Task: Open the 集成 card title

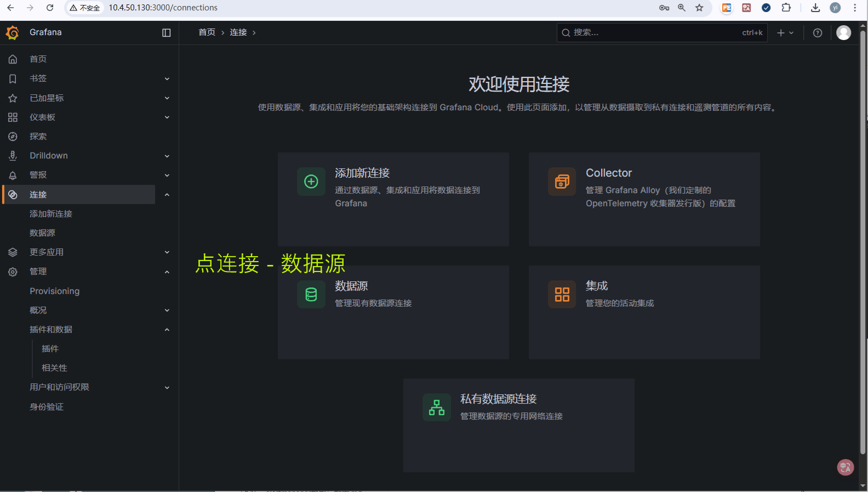Action: coord(597,286)
